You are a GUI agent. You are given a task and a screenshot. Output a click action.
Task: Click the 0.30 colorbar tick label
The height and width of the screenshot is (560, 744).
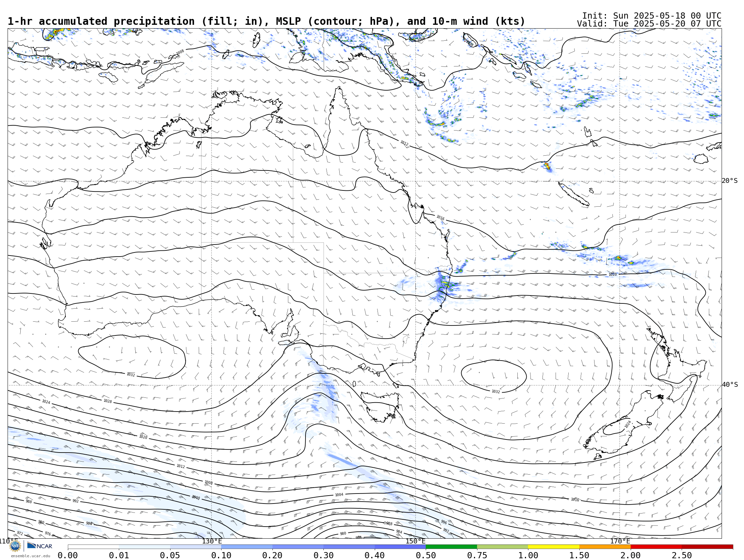pos(323,556)
